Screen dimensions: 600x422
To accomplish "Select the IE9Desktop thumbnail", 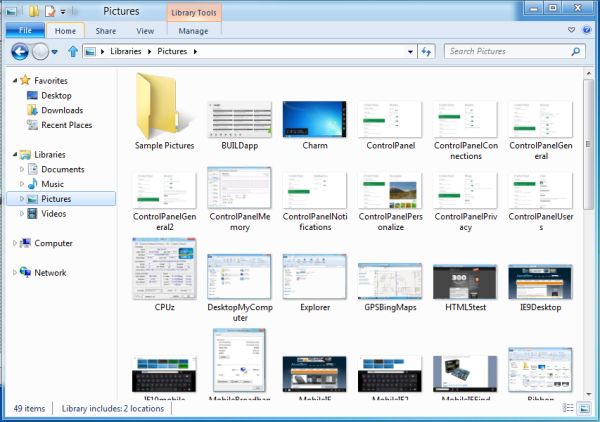I will click(x=540, y=282).
